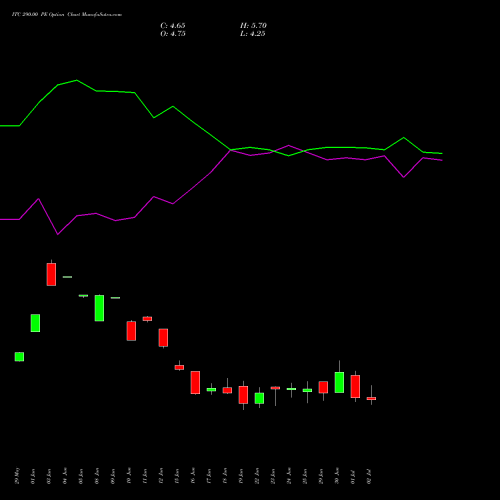Select the red candlestick for 10 Jun
This screenshot has height=500, width=500.
131,331
